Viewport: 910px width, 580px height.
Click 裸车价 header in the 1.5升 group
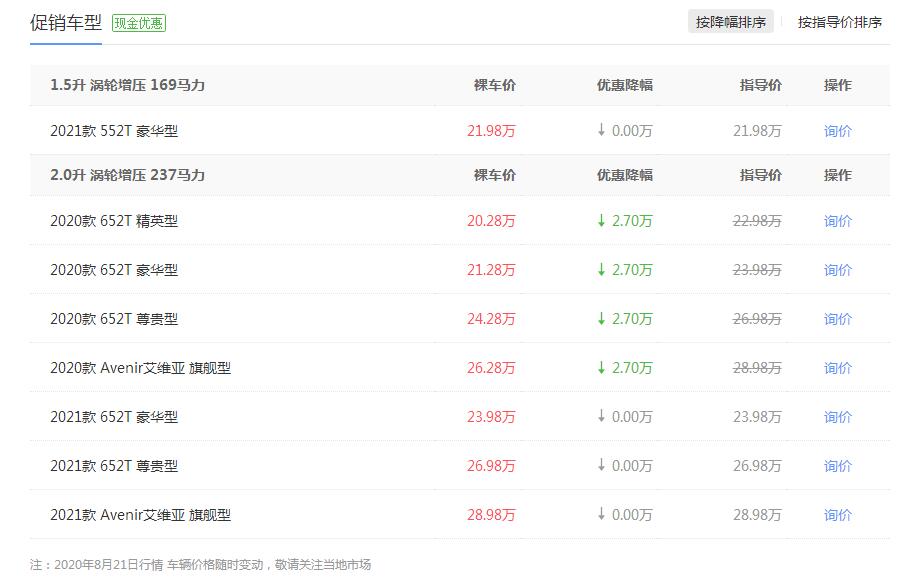[494, 85]
